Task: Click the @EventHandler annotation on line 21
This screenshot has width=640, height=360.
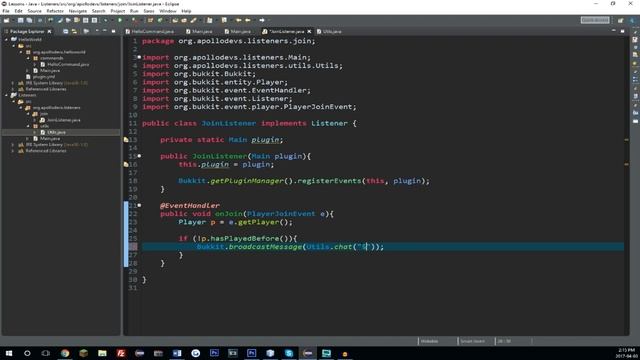Action: point(190,205)
